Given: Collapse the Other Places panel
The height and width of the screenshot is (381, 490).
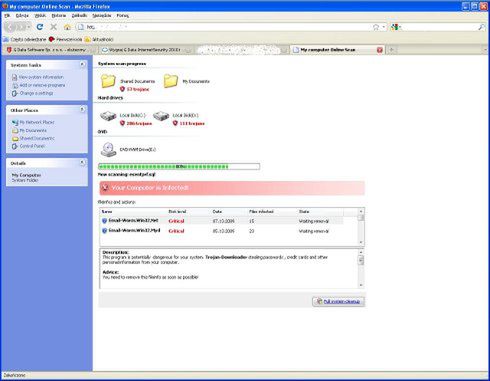Looking at the screenshot, I should [82, 109].
